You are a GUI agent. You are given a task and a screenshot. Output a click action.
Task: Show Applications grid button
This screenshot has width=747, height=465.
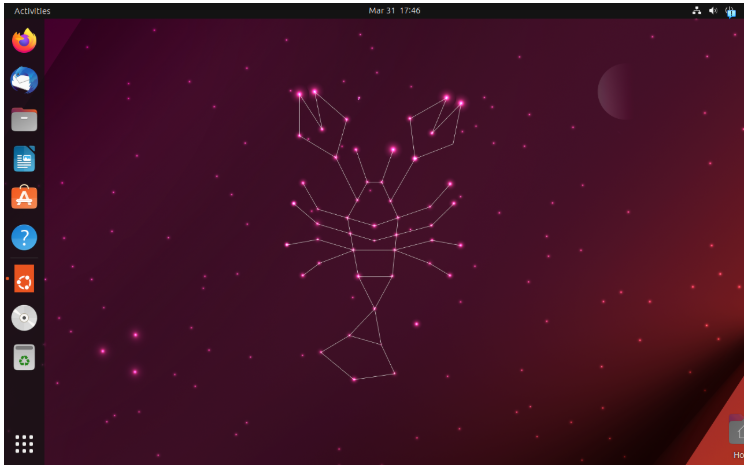(24, 444)
